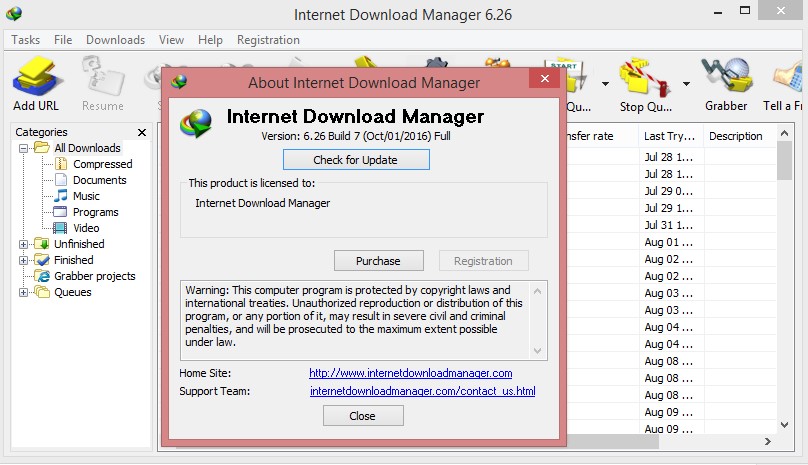Click the warning text scroll up arrow
This screenshot has height=465, width=808.
(537, 291)
